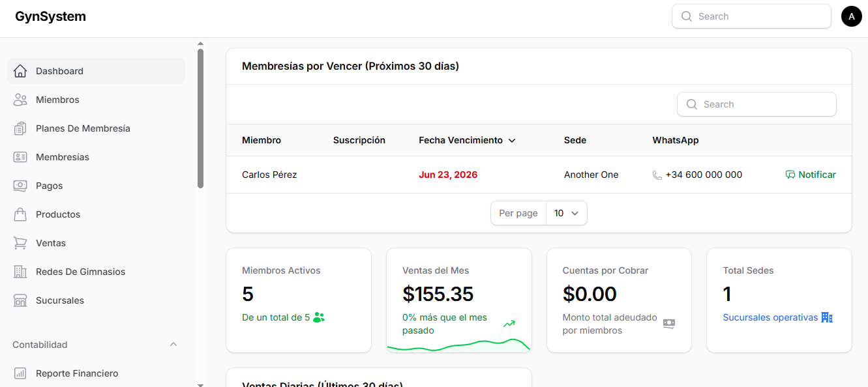Viewport: 868px width, 387px height.
Task: Click the Pagos banknote icon
Action: (x=20, y=186)
